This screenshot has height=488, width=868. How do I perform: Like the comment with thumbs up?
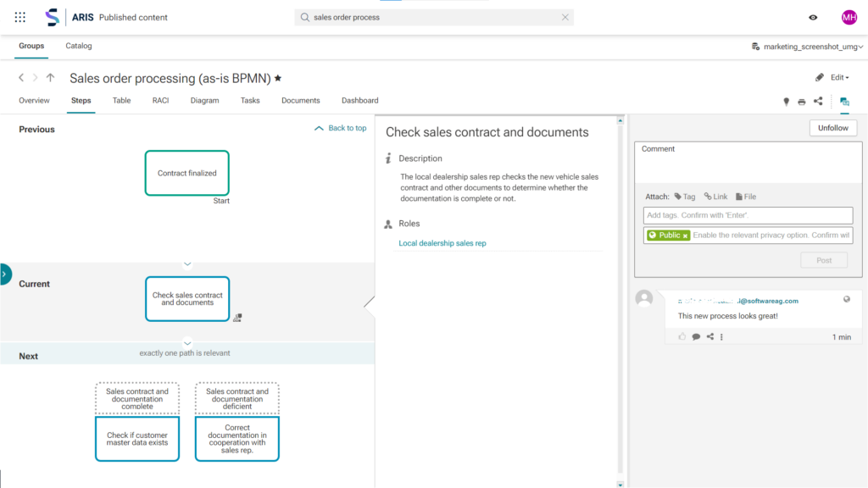pyautogui.click(x=682, y=336)
